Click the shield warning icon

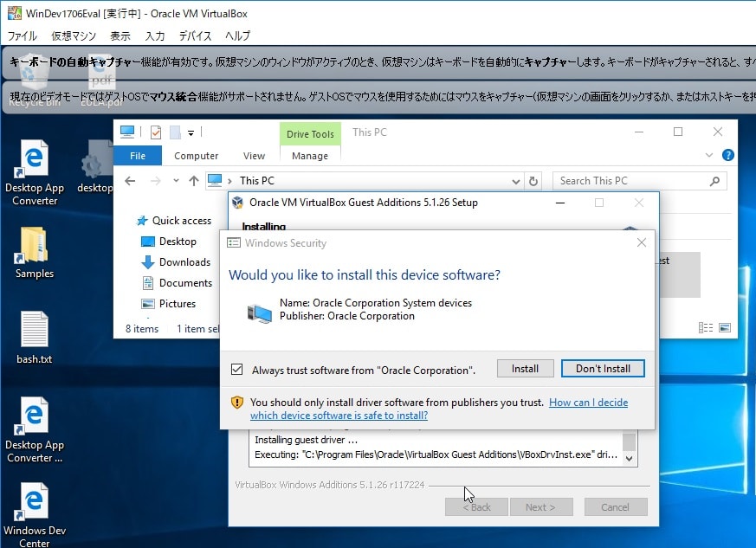point(236,403)
